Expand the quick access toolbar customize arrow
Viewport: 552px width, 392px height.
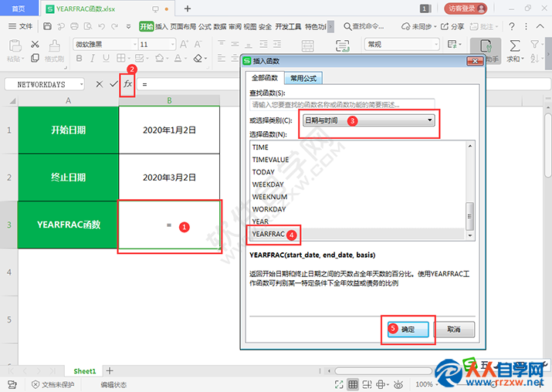(128, 26)
